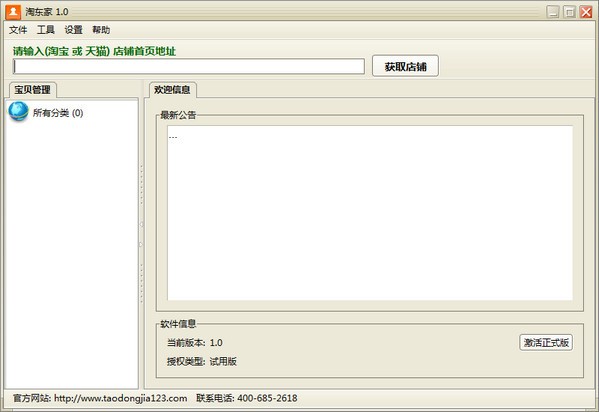Click the orange 淘东家 app icon in title bar
This screenshot has width=599, height=412.
coord(13,12)
